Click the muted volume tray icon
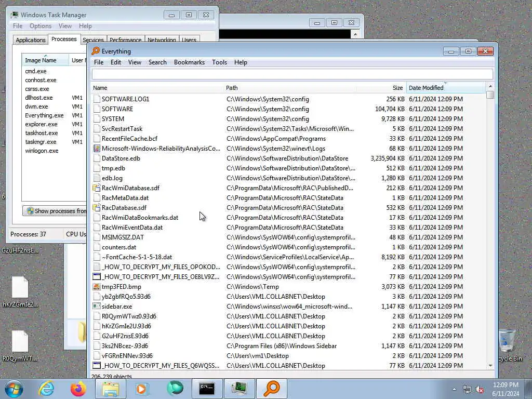Image resolution: width=532 pixels, height=399 pixels. point(480,390)
